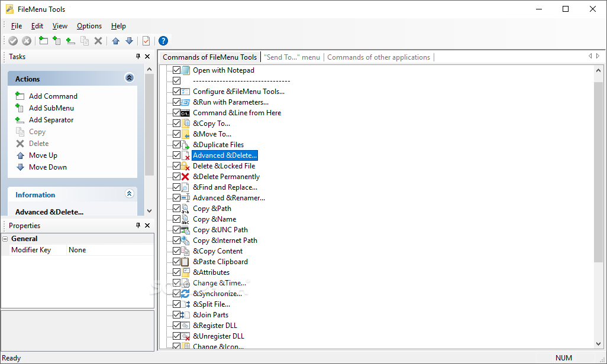Image resolution: width=607 pixels, height=364 pixels.
Task: Click the Move Down arrow toolbar icon
Action: pos(130,41)
